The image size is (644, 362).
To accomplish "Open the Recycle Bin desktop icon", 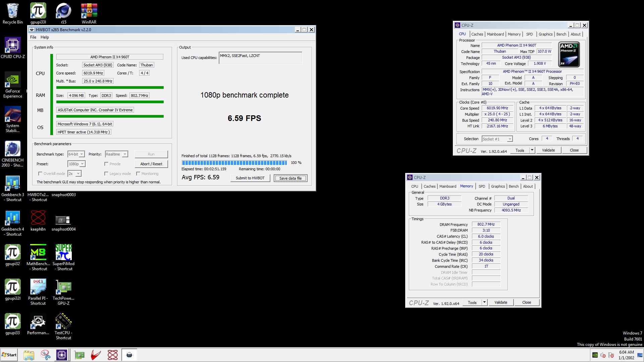I will 13,13.
